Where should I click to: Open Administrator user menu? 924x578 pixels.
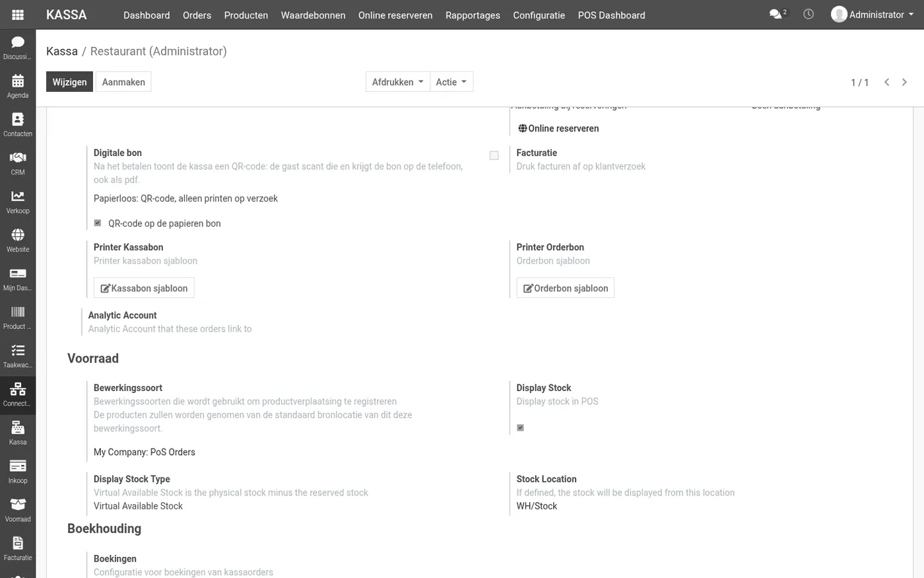pyautogui.click(x=873, y=15)
